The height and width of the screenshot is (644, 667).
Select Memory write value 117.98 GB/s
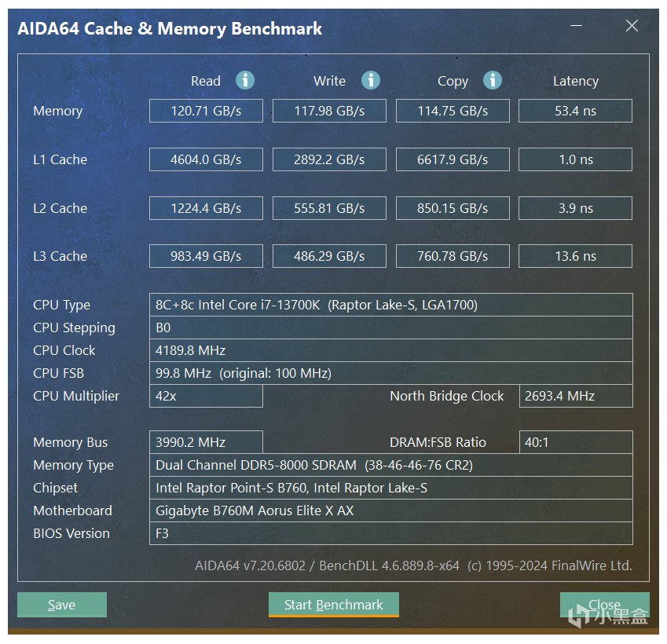pyautogui.click(x=329, y=111)
